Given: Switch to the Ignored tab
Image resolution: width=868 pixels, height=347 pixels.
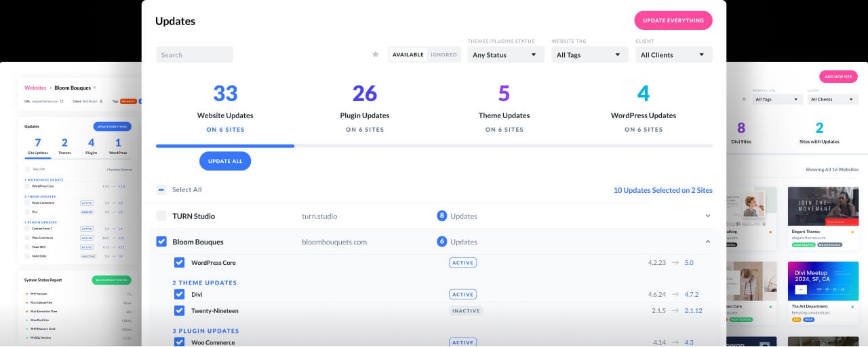Looking at the screenshot, I should (x=443, y=55).
